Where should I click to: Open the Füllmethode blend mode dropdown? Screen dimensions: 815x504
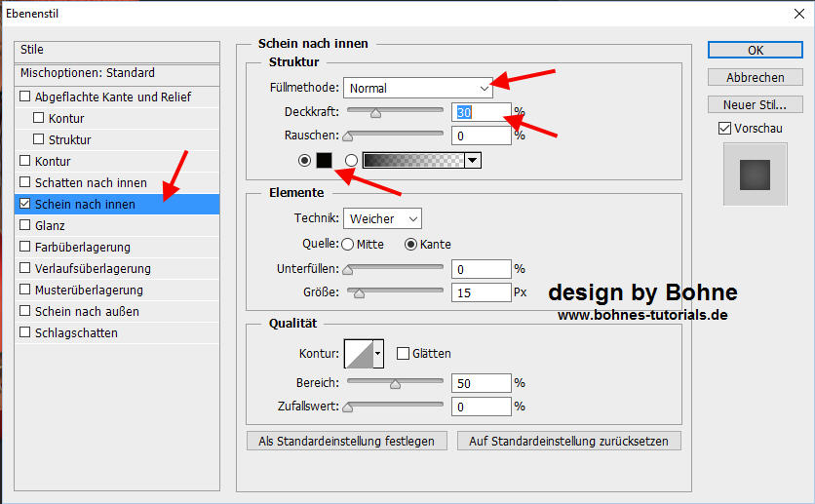(418, 88)
